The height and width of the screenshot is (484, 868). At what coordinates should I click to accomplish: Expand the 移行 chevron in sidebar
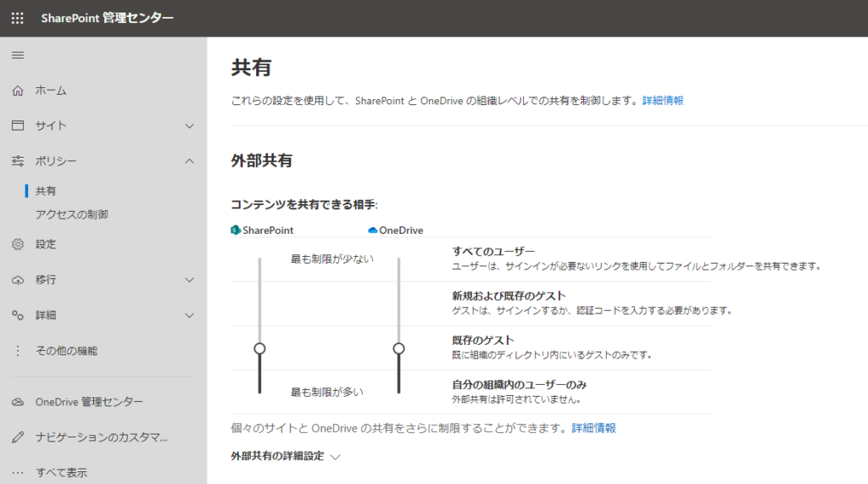point(189,280)
